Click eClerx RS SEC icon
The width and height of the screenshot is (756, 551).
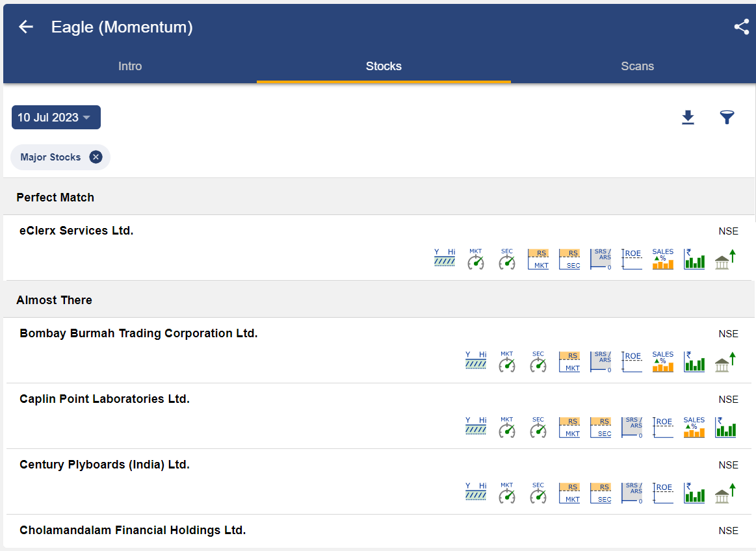[569, 259]
